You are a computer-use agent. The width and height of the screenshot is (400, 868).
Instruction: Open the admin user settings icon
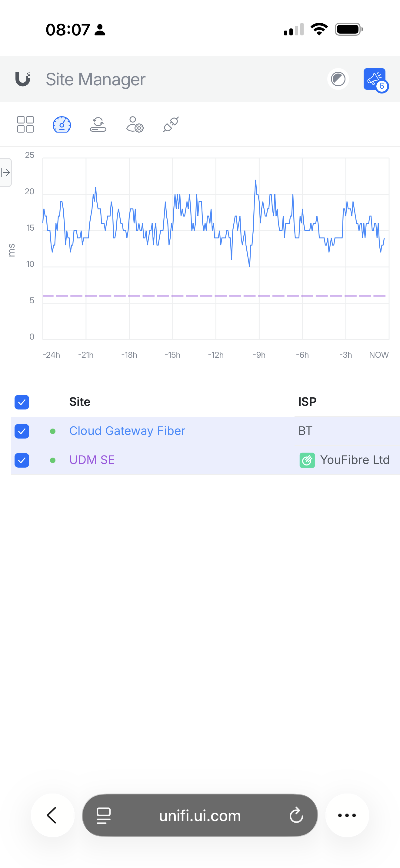[135, 125]
